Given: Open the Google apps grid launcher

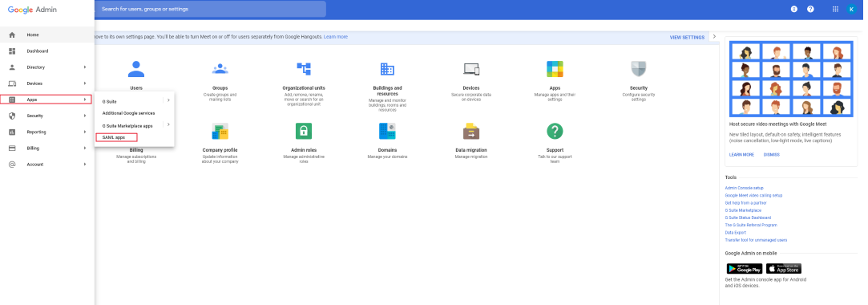Looking at the screenshot, I should pos(835,9).
